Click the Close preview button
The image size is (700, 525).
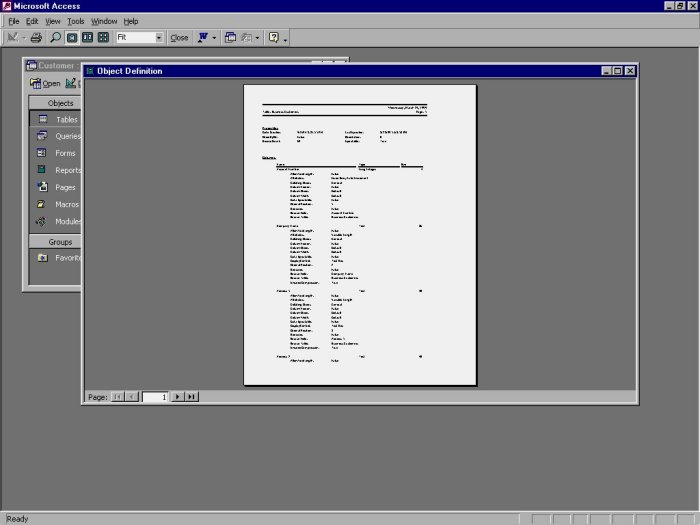coord(179,38)
